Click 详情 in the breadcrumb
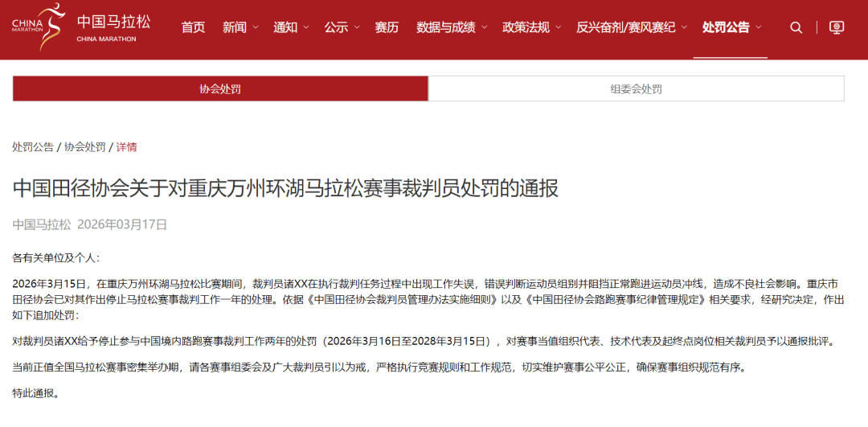Screen dimensions: 868x427 tap(127, 147)
